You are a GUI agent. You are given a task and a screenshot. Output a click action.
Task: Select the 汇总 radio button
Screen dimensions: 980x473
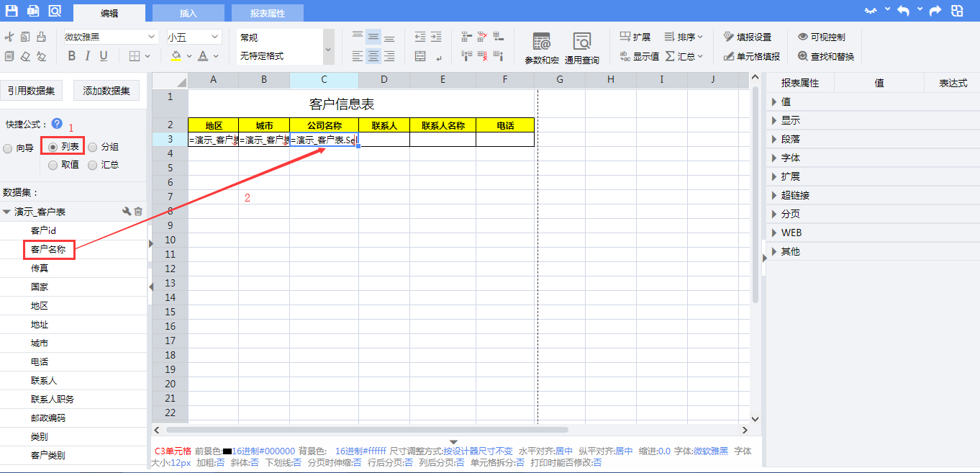[93, 165]
